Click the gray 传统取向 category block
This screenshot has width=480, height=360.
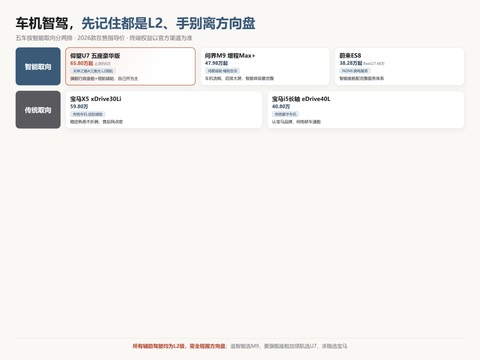click(38, 110)
